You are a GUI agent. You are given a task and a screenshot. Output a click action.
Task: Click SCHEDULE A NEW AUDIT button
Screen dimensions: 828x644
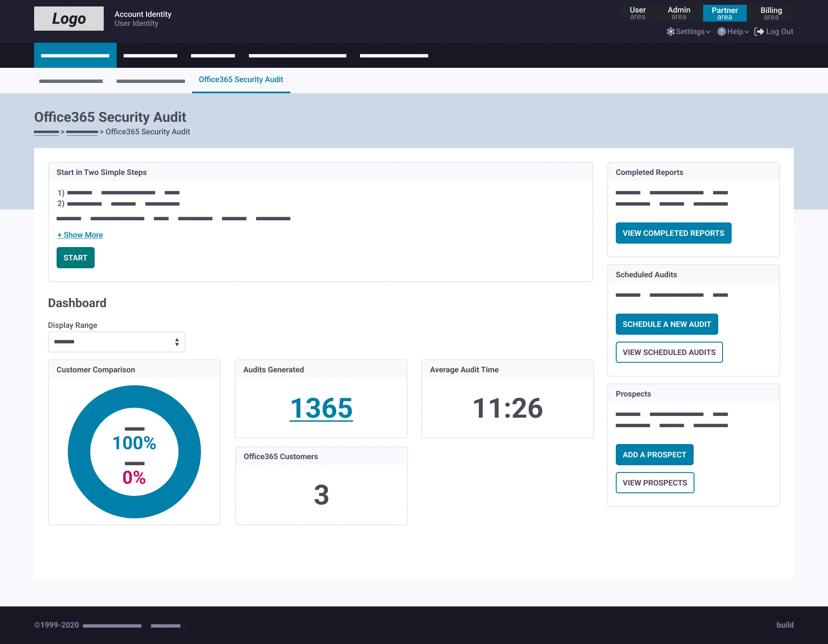pyautogui.click(x=667, y=324)
